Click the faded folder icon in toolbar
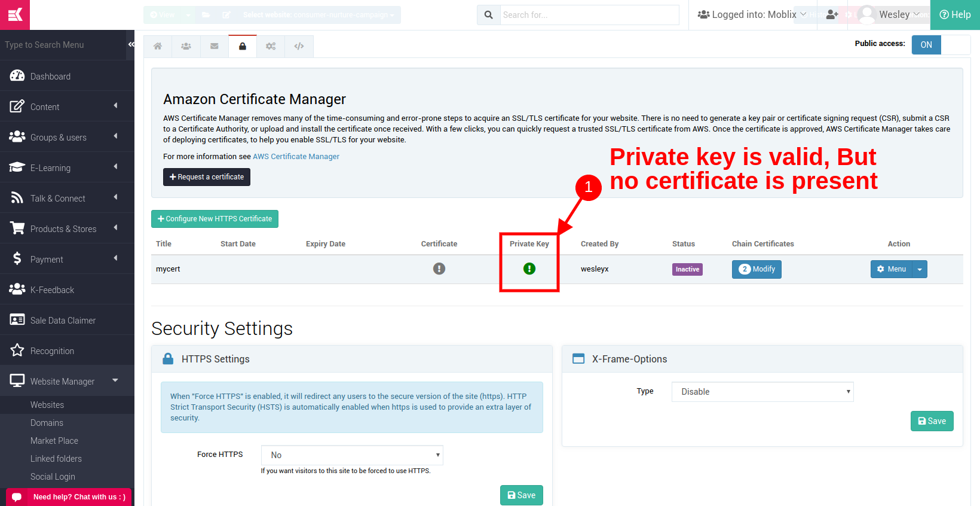The height and width of the screenshot is (506, 980). pyautogui.click(x=206, y=15)
